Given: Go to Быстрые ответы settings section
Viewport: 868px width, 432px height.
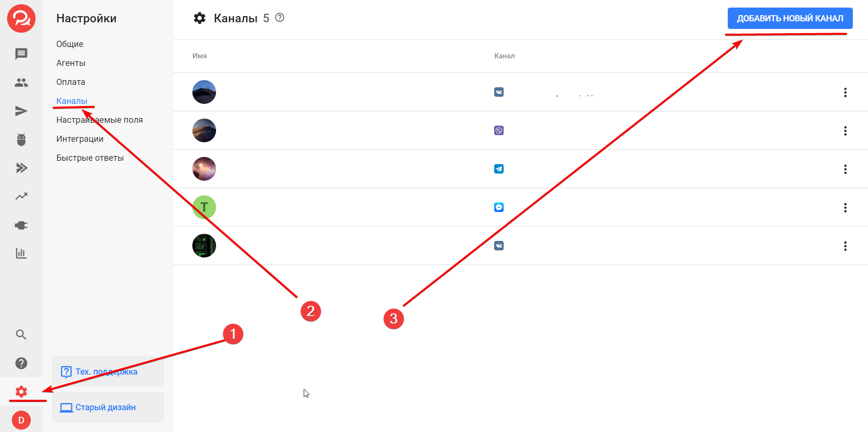Looking at the screenshot, I should 90,158.
